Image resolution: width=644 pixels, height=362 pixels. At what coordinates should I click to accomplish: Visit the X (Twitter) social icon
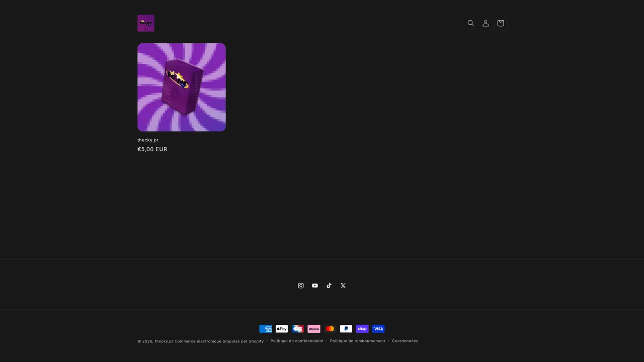(343, 286)
